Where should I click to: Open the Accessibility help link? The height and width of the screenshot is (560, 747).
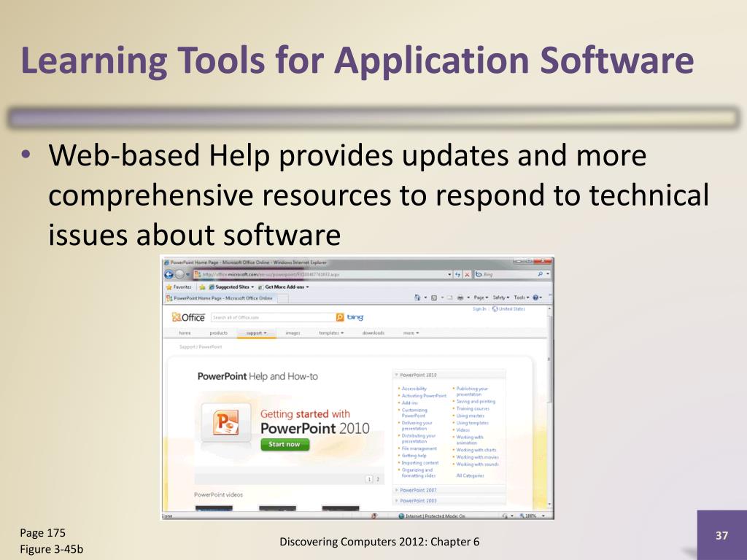[414, 389]
